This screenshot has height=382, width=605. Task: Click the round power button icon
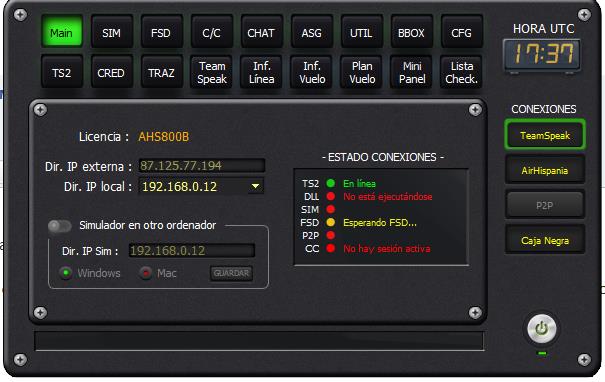(x=542, y=329)
